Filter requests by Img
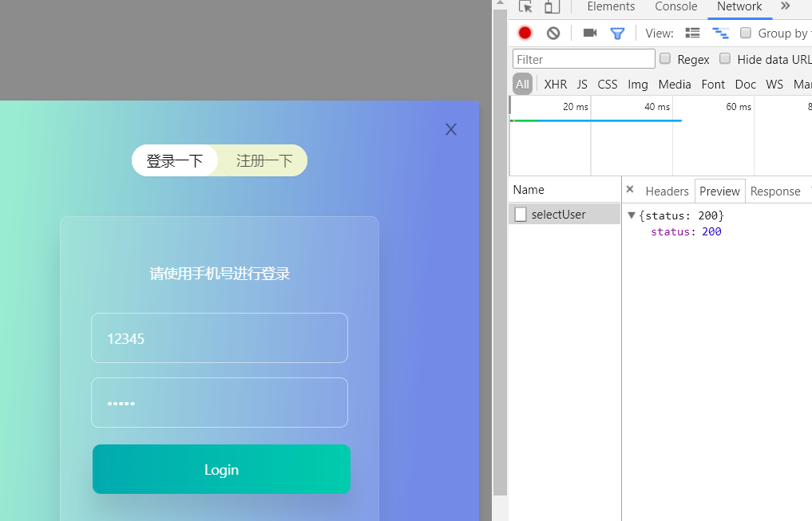Viewport: 812px width, 521px height. click(x=637, y=85)
